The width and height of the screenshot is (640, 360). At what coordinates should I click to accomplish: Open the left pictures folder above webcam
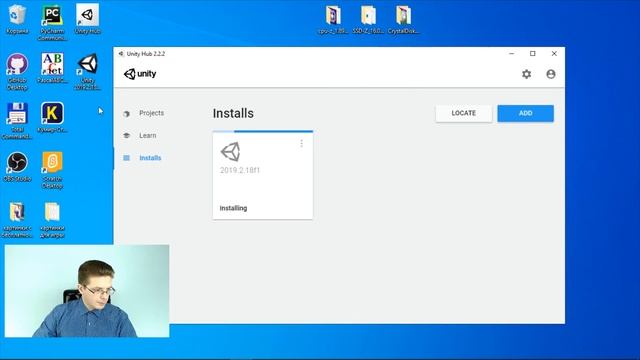pos(17,220)
